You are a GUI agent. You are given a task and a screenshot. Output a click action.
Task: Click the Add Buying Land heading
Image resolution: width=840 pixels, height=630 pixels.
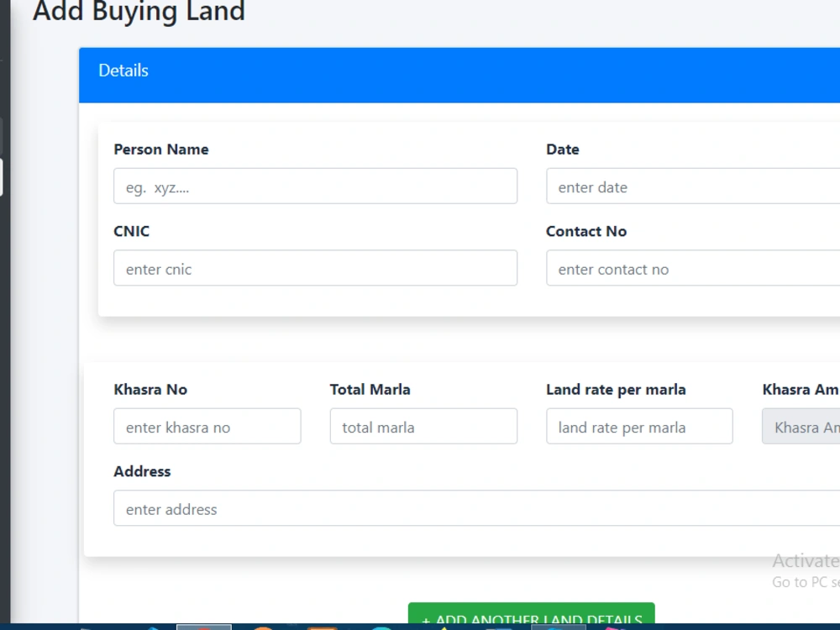click(x=139, y=11)
